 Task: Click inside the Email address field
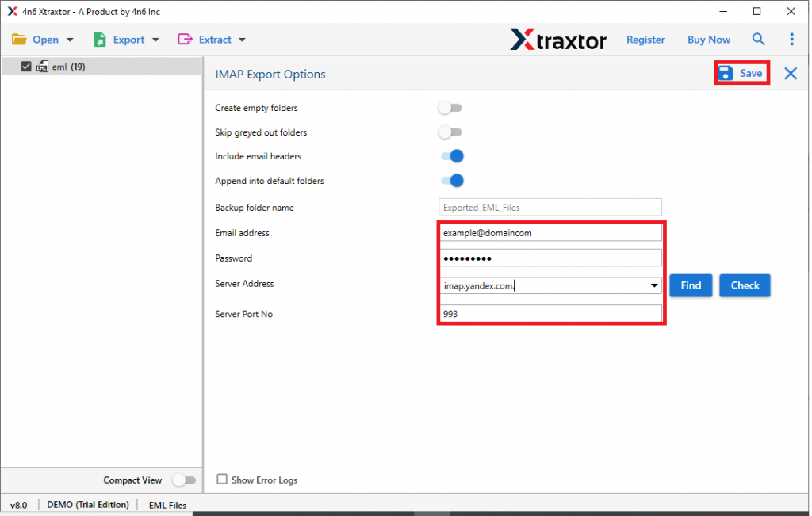tap(550, 233)
